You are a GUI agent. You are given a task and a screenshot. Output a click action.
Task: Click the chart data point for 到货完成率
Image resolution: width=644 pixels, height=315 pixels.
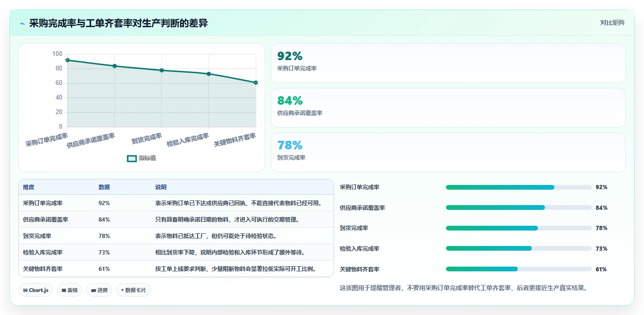point(161,70)
